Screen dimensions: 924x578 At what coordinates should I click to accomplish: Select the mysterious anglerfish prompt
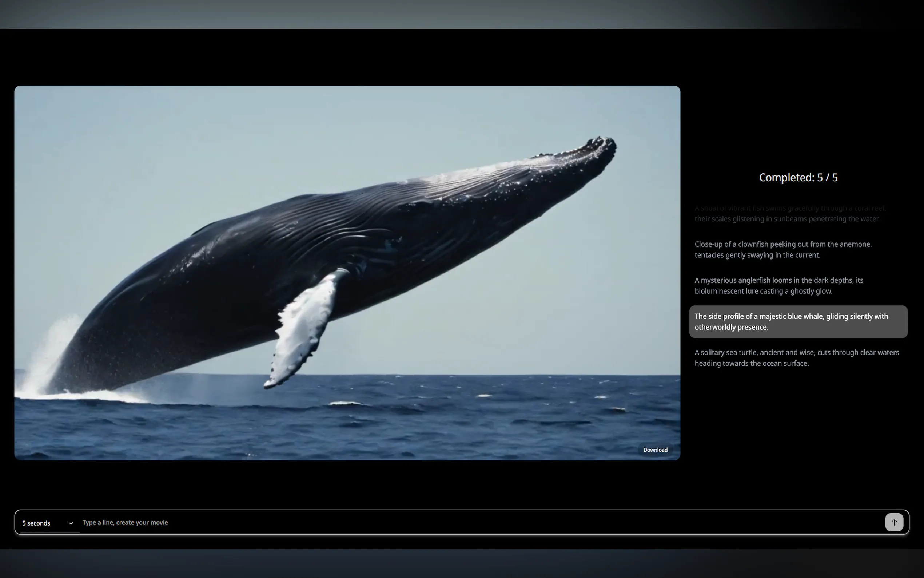[778, 286]
